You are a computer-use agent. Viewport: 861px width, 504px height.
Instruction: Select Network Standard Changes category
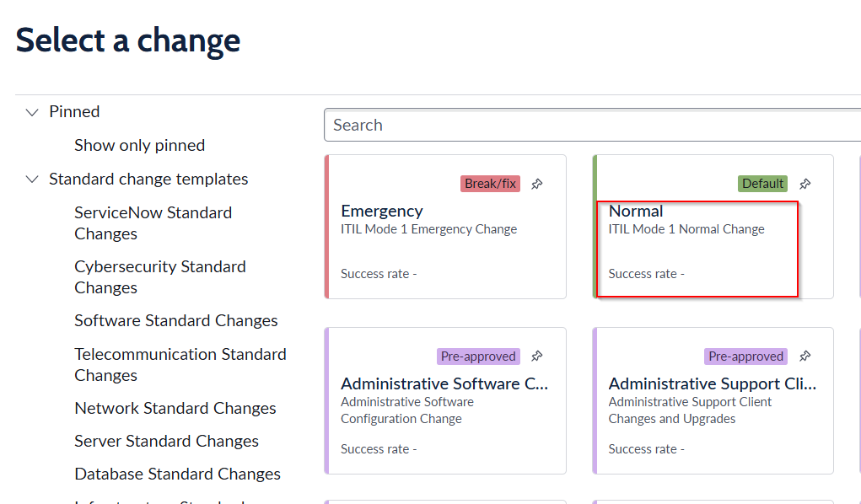175,409
